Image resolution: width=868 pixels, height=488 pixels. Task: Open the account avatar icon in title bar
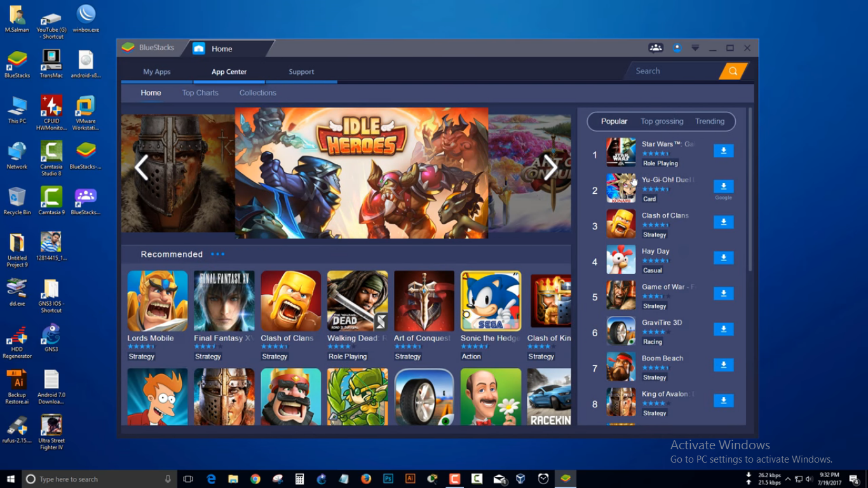pyautogui.click(x=677, y=48)
